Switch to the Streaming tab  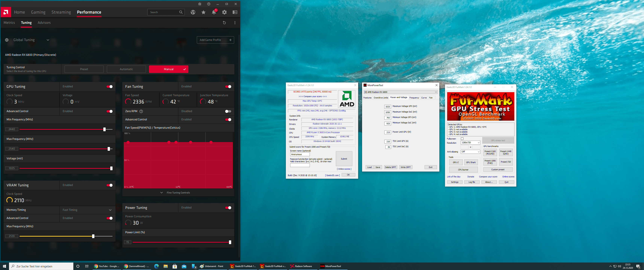(61, 12)
